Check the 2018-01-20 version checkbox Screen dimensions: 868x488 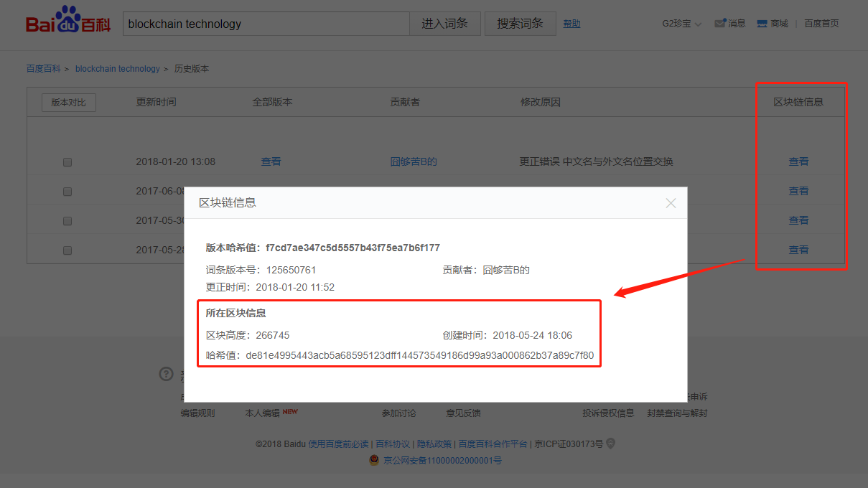tap(67, 161)
